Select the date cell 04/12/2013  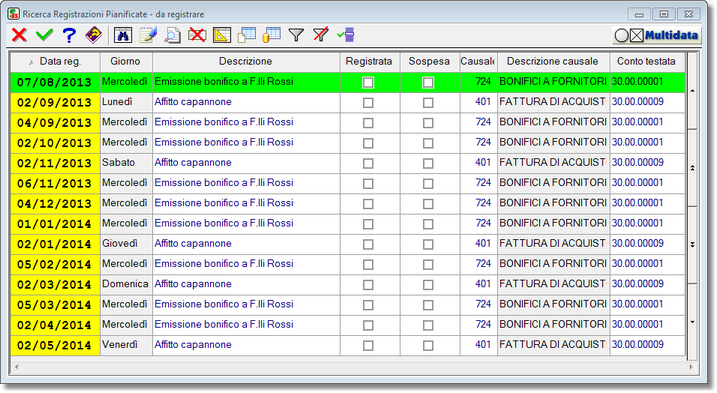click(55, 204)
